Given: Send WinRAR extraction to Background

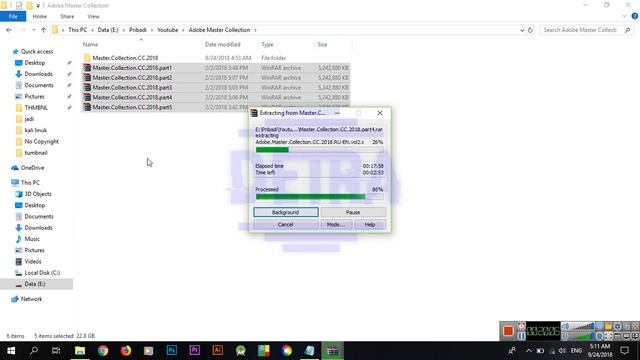Looking at the screenshot, I should pyautogui.click(x=286, y=212).
